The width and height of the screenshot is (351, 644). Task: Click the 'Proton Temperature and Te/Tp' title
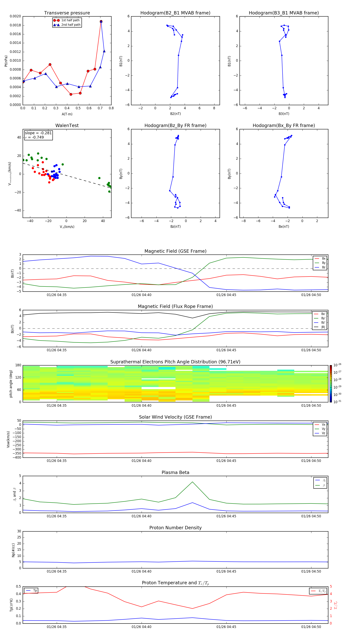175,583
